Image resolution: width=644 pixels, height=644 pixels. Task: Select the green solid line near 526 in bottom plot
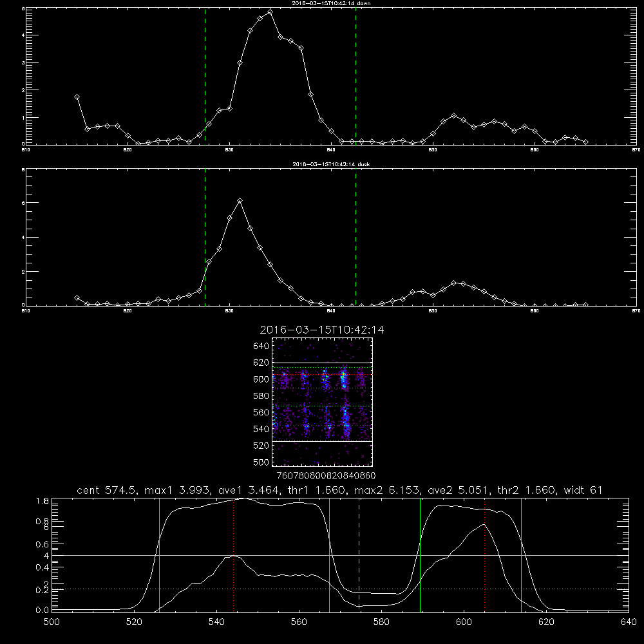159,554
